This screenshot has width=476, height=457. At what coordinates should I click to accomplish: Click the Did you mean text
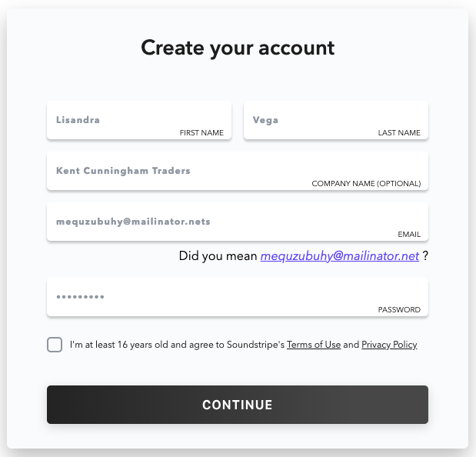click(218, 256)
